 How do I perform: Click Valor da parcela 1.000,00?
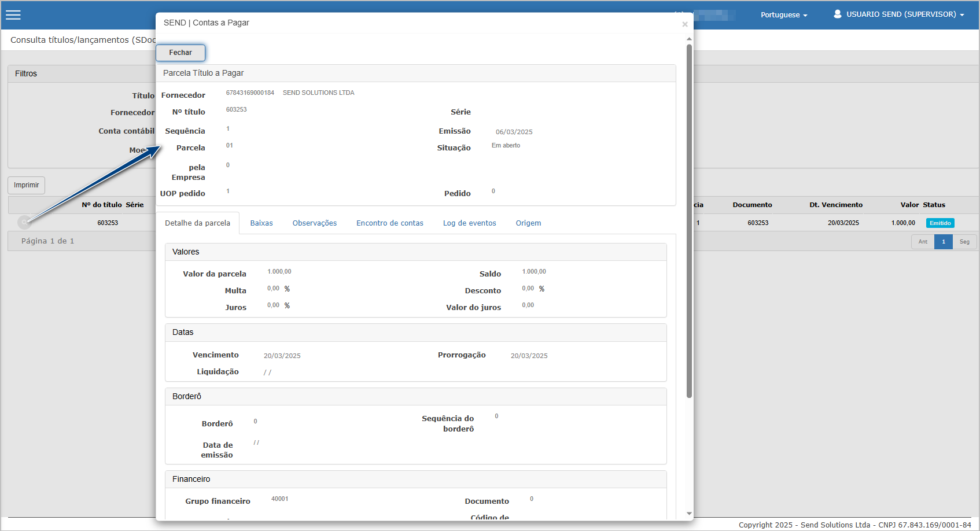279,272
